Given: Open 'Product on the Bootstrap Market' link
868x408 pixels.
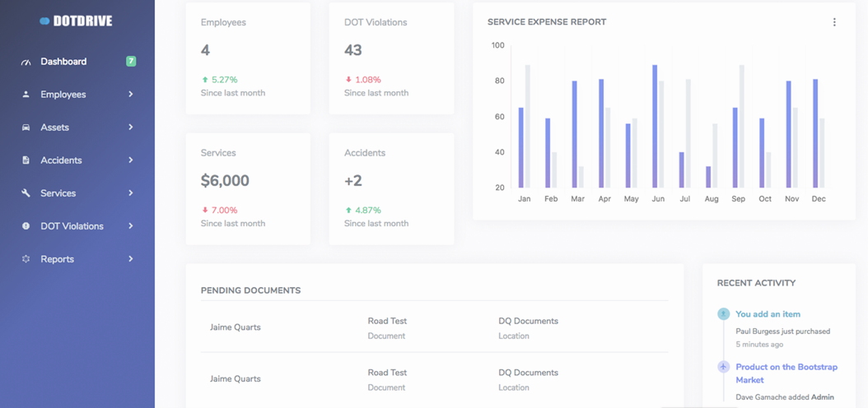Looking at the screenshot, I should tap(786, 373).
